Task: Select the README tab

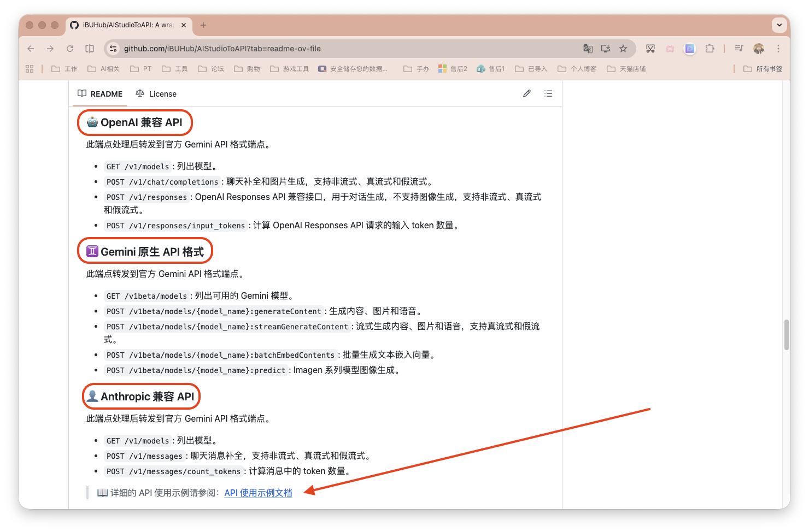Action: pyautogui.click(x=99, y=93)
